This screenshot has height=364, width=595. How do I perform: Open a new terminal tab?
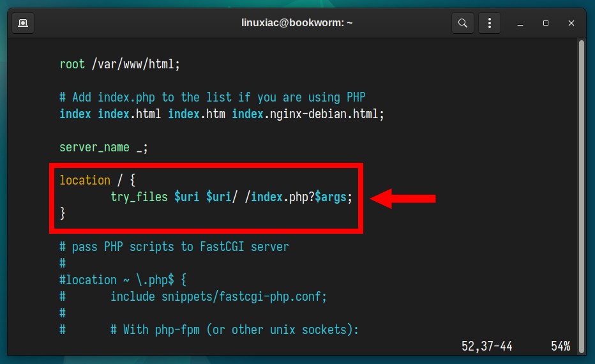tap(23, 23)
